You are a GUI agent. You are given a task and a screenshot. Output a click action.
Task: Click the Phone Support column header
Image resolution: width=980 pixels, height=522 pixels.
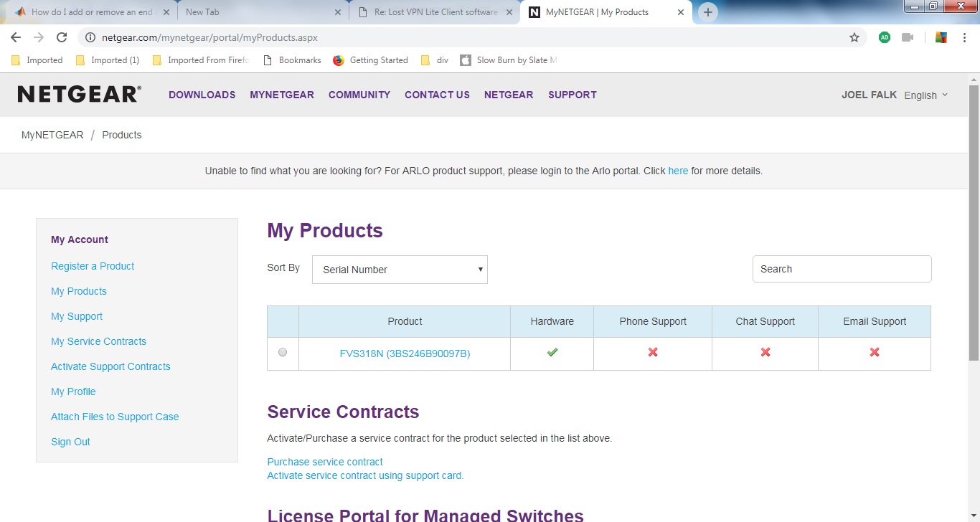coord(653,321)
